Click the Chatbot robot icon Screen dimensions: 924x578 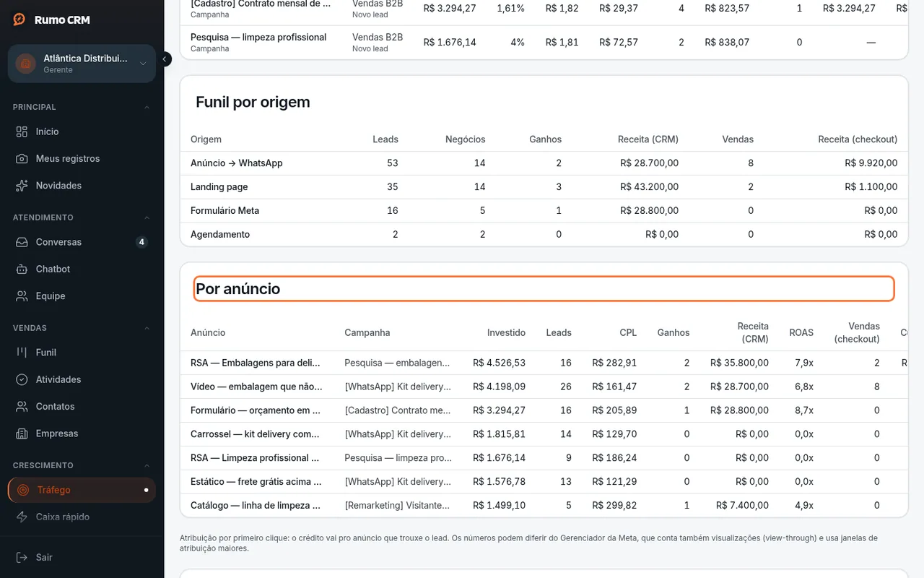pyautogui.click(x=22, y=269)
